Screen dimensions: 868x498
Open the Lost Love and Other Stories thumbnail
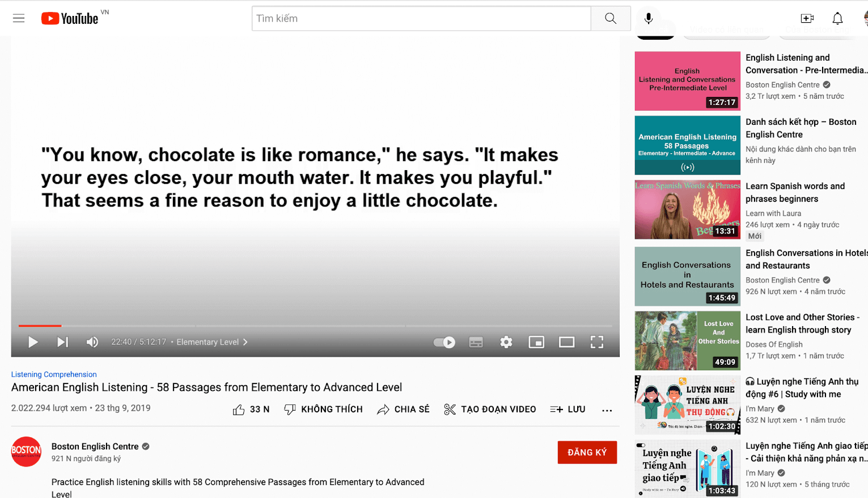point(687,341)
